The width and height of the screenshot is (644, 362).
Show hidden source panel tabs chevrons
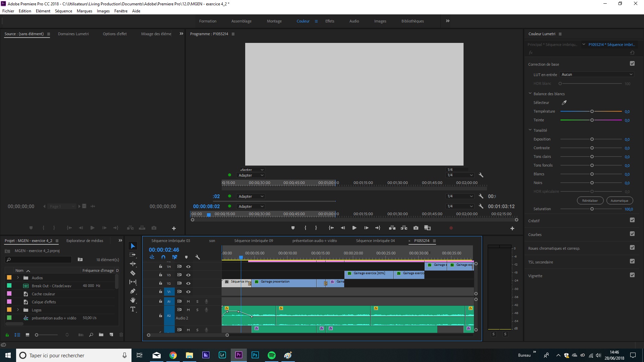tap(181, 34)
